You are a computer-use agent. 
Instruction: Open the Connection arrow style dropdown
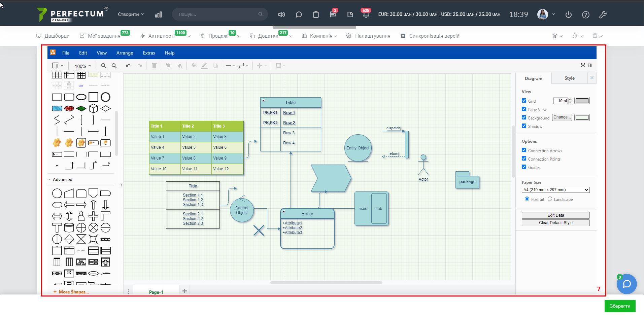230,66
